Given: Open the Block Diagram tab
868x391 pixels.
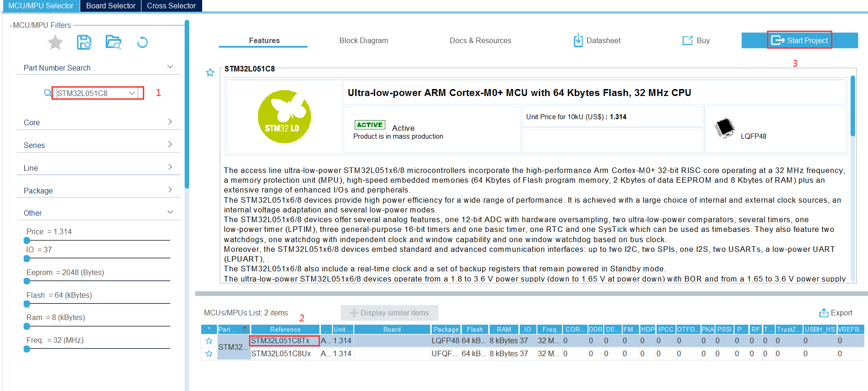Looking at the screenshot, I should (364, 40).
